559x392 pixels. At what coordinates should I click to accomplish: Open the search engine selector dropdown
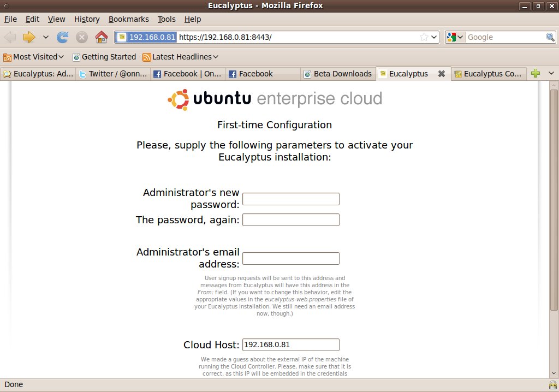click(x=455, y=37)
